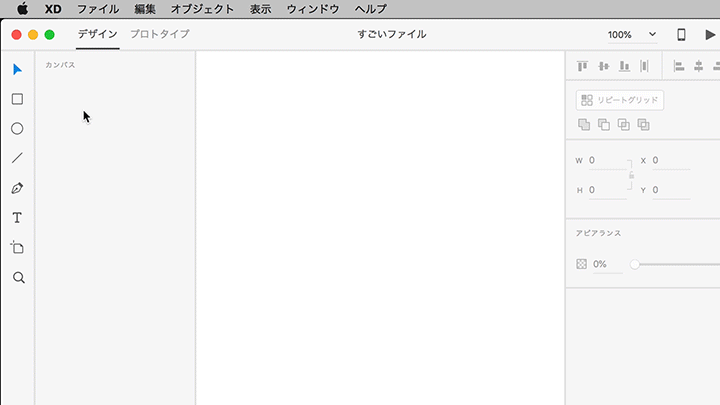Click the mobile device preview icon
The height and width of the screenshot is (405, 720).
coord(681,35)
